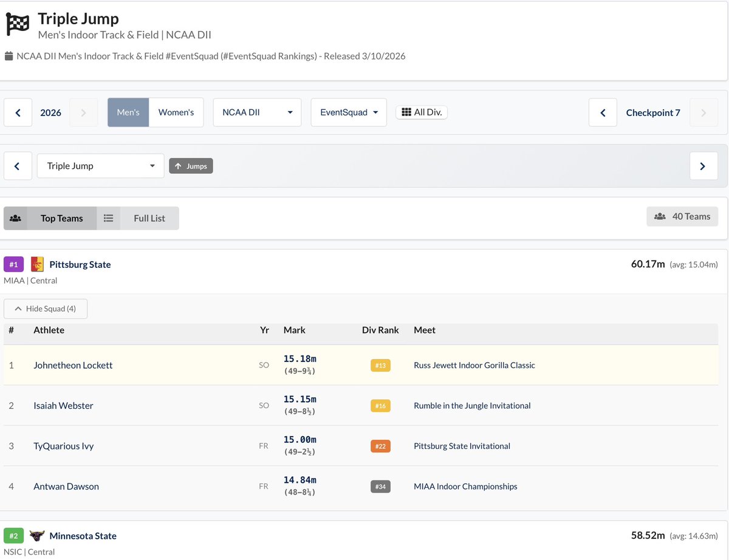
Task: Select the Men's gender toggle
Action: pos(128,112)
